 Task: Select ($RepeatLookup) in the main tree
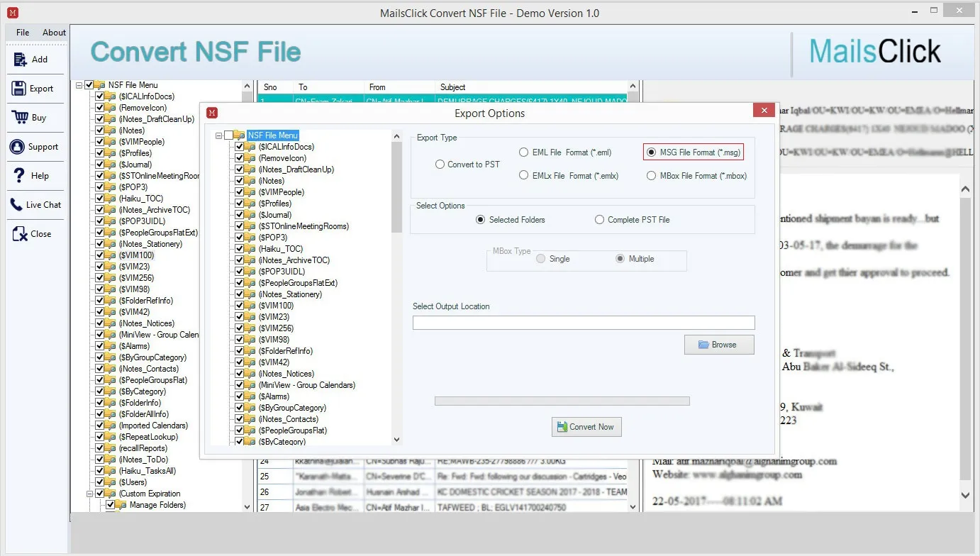(x=148, y=437)
